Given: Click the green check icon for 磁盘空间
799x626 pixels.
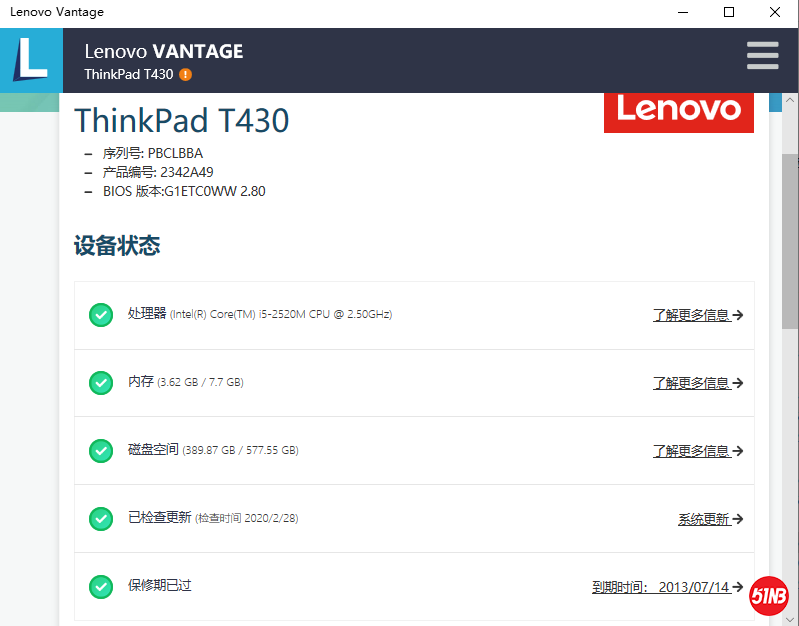Looking at the screenshot, I should pos(101,451).
